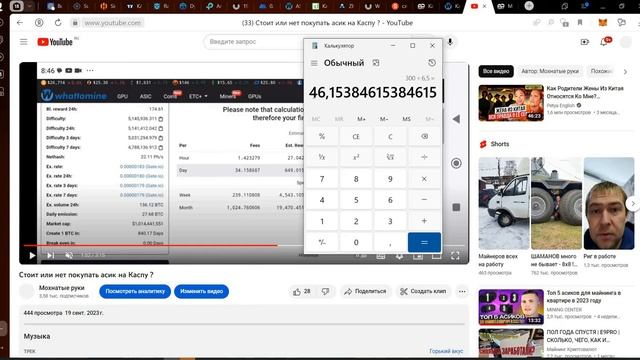Open the YouTube create video icon
The width and height of the screenshot is (640, 360).
(584, 42)
